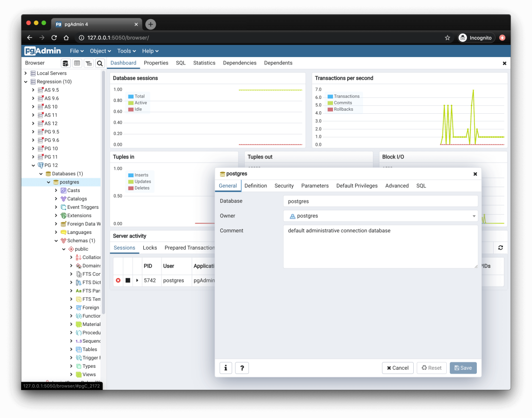Image resolution: width=532 pixels, height=418 pixels.
Task: Expand the AS 9.5 server node
Action: point(33,90)
